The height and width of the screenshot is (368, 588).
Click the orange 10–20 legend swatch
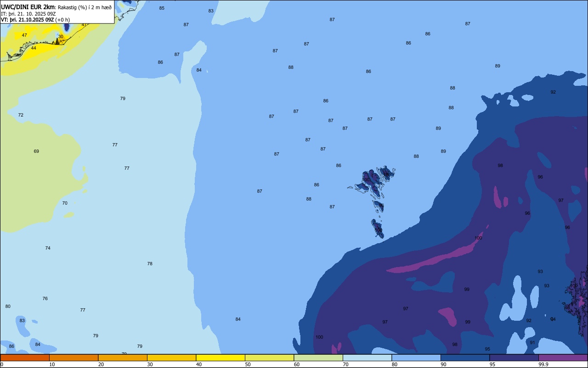[73, 357]
